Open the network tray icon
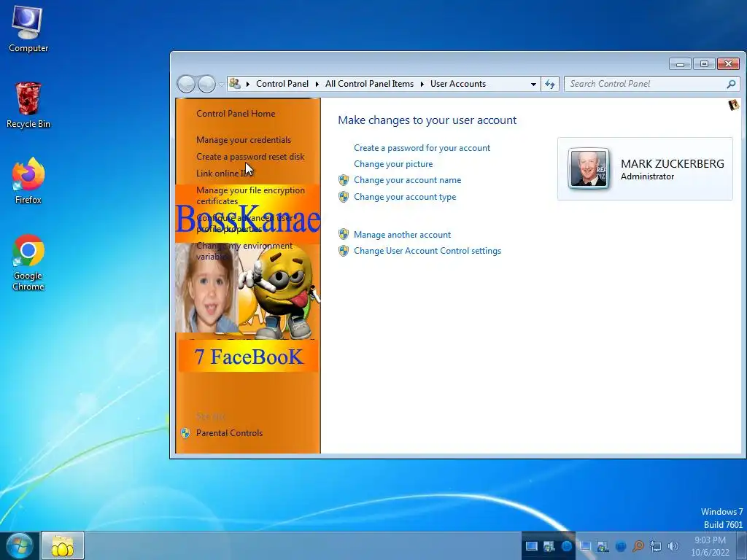Image resolution: width=747 pixels, height=560 pixels. tap(656, 546)
